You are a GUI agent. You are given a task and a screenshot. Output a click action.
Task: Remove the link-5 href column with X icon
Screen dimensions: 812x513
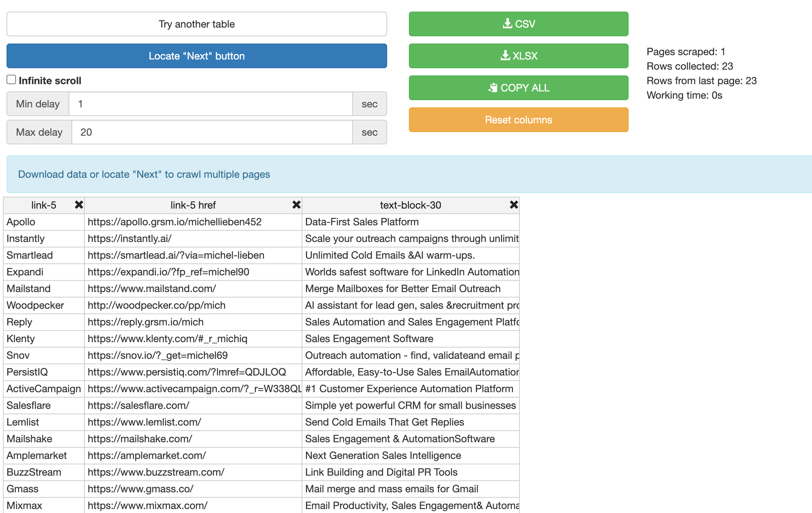pos(296,205)
